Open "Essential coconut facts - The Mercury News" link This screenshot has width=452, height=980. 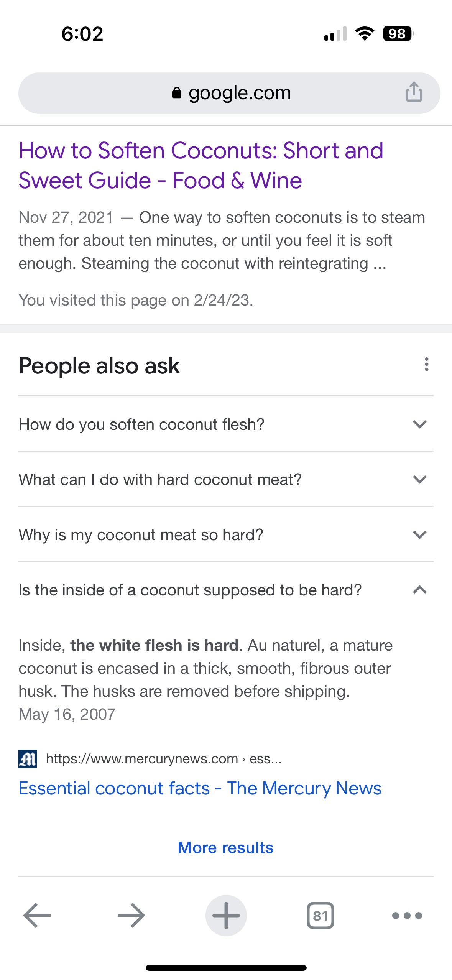(200, 788)
